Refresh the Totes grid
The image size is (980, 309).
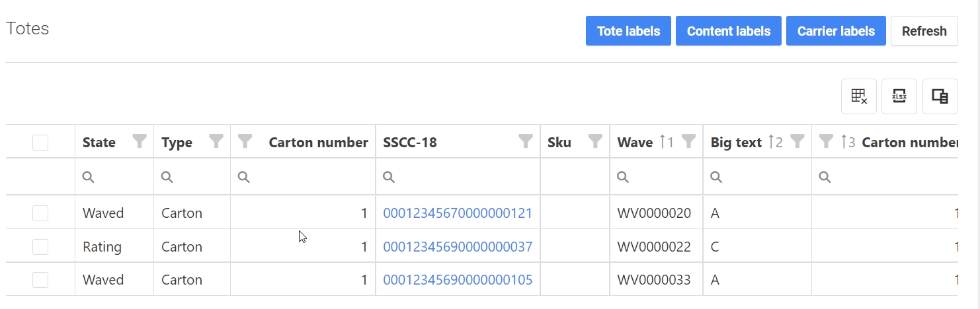click(x=924, y=31)
